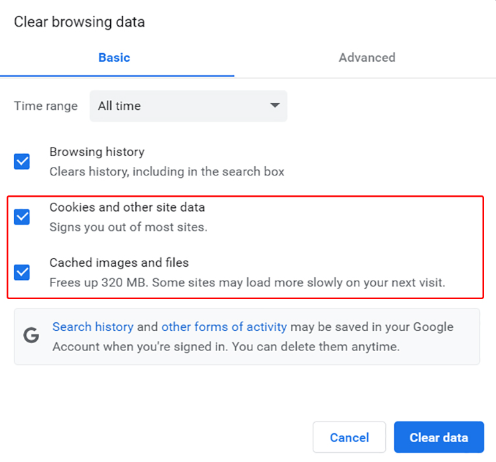The image size is (496, 462).
Task: Open the Search history link
Action: tap(93, 327)
